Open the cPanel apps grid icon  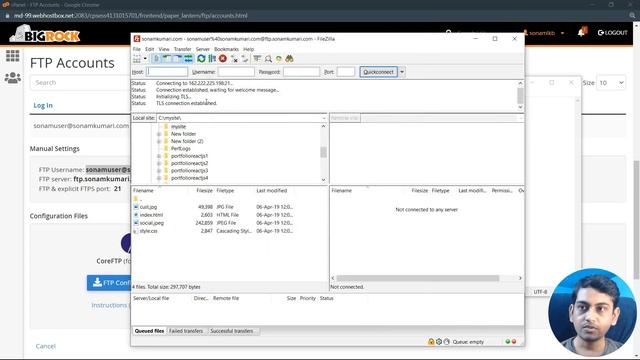[12, 56]
